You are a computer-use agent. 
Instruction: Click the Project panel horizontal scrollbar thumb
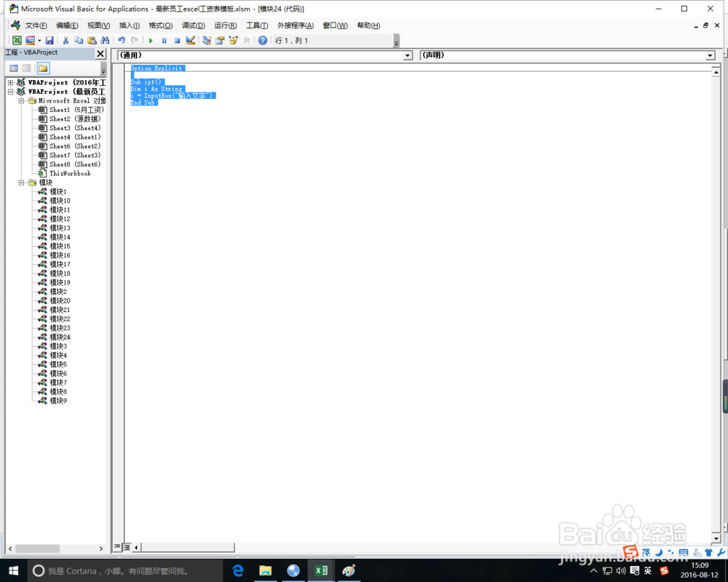[x=37, y=549]
